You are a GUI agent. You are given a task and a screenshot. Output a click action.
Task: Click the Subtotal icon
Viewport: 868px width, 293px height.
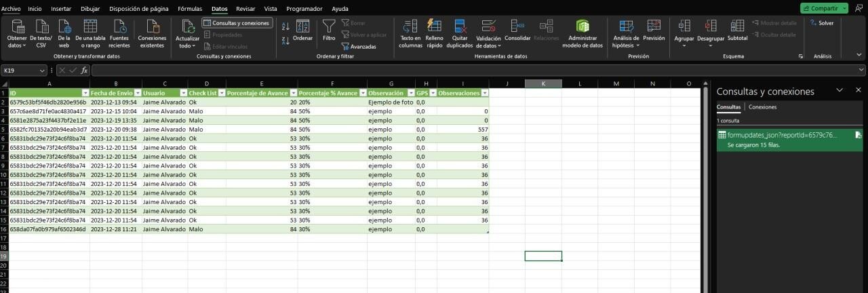point(737,27)
